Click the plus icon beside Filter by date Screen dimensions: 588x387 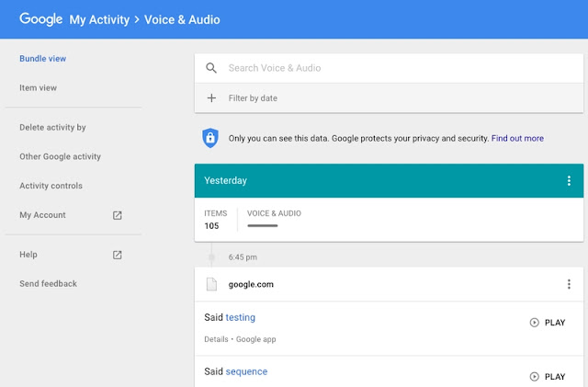pyautogui.click(x=211, y=98)
